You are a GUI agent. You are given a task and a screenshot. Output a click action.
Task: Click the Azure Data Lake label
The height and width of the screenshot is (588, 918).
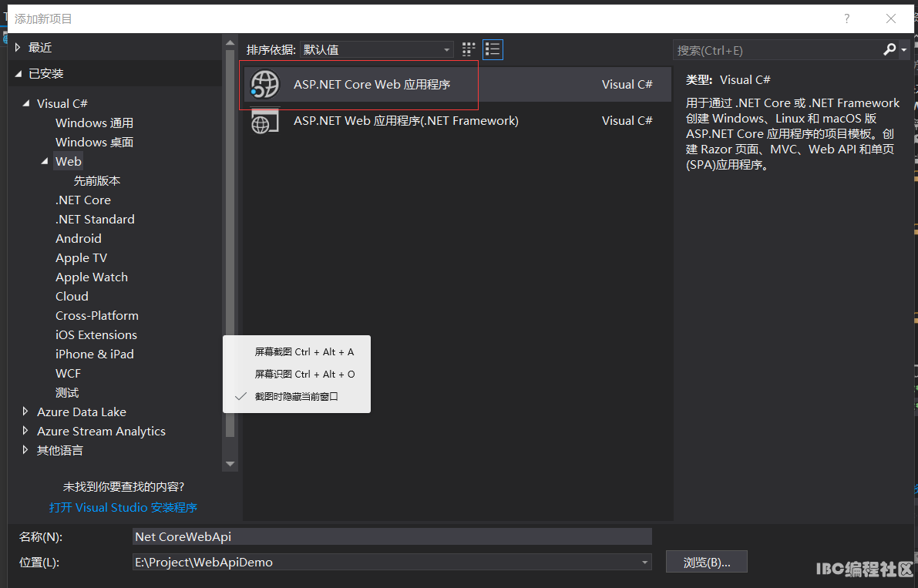(x=82, y=412)
